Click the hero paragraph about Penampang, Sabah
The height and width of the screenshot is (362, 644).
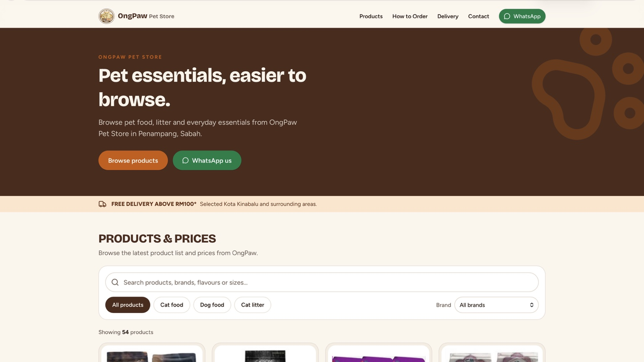pos(198,128)
